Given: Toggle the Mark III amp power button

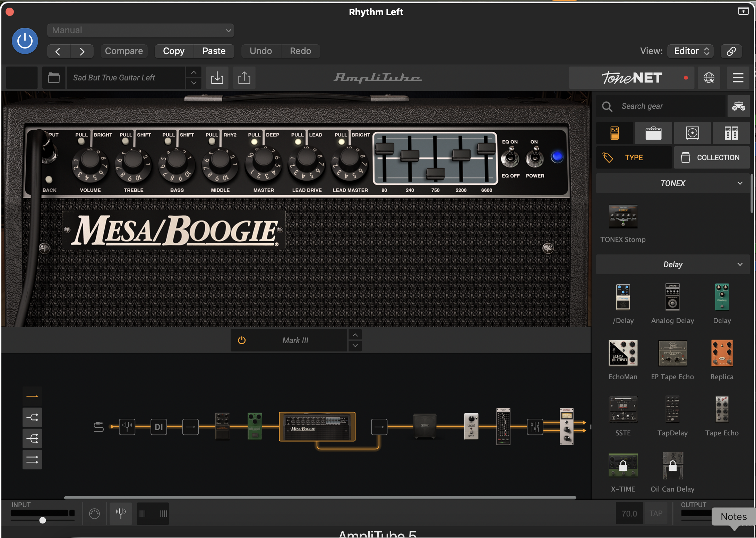Looking at the screenshot, I should [x=242, y=340].
